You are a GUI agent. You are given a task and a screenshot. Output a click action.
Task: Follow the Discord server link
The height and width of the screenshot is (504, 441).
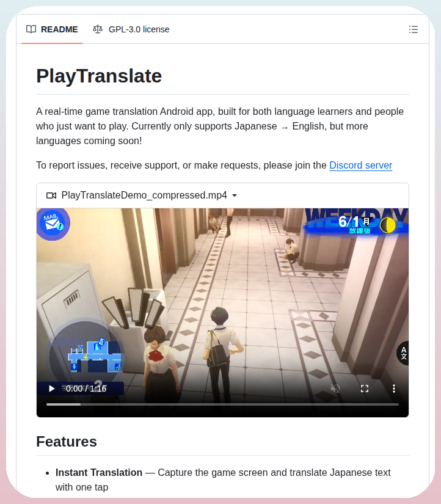coord(360,165)
